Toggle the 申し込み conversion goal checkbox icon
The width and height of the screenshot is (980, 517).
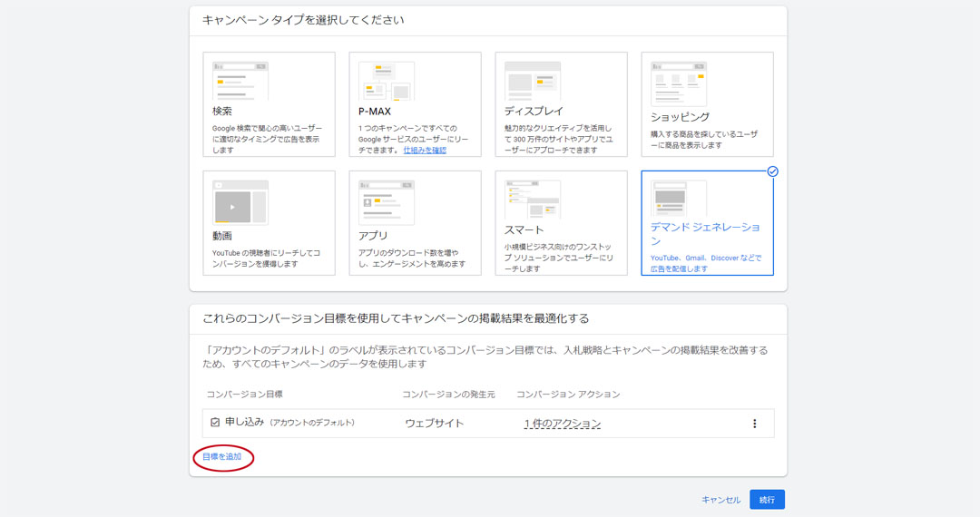pyautogui.click(x=215, y=423)
